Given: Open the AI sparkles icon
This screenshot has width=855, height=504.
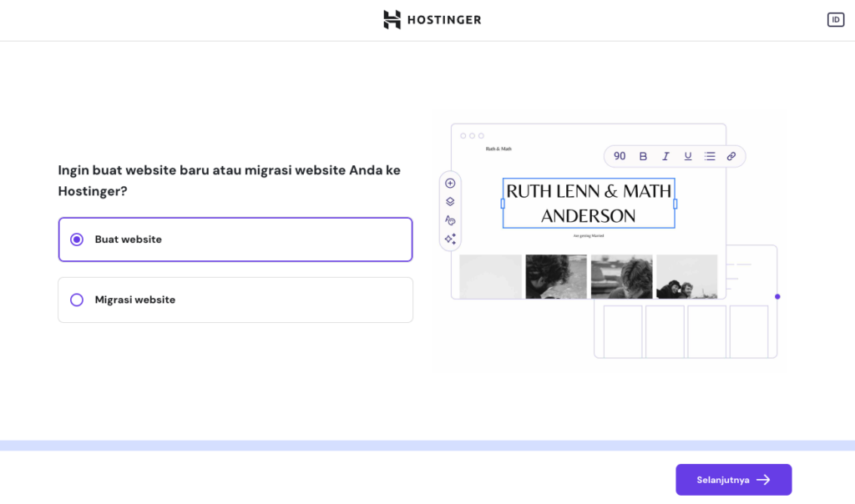Looking at the screenshot, I should click(x=450, y=239).
